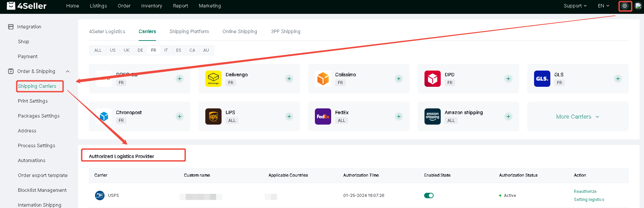
Task: Open the EN language dropdown
Action: (x=603, y=6)
